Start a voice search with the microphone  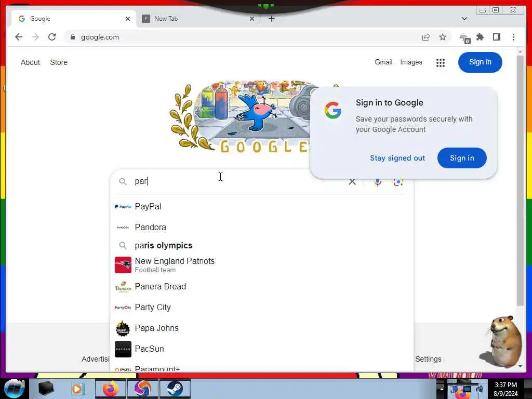[x=378, y=182]
